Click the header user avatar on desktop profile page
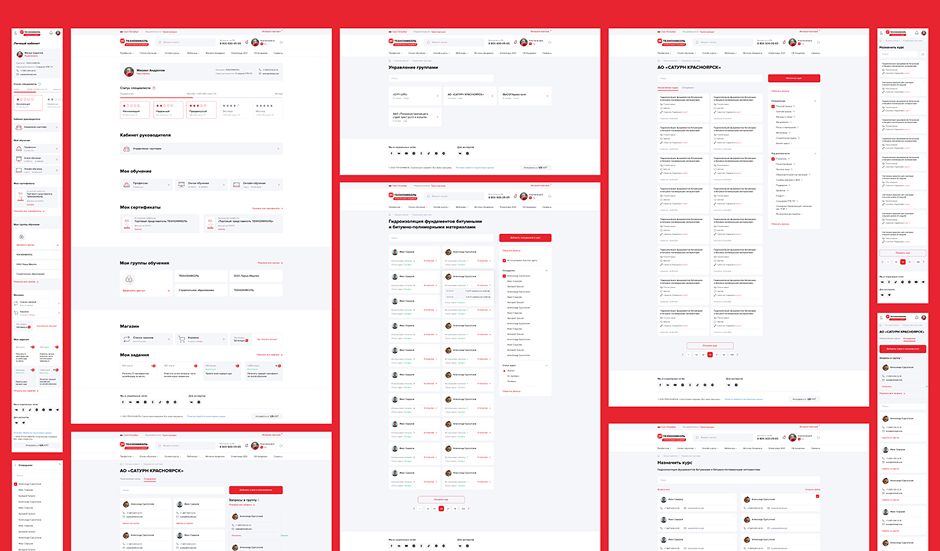This screenshot has height=551, width=940. click(256, 42)
